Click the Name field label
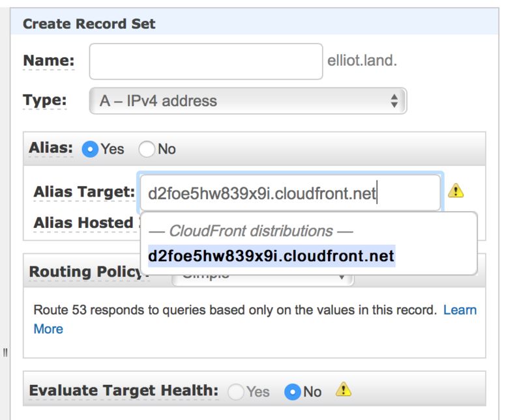 [49, 61]
